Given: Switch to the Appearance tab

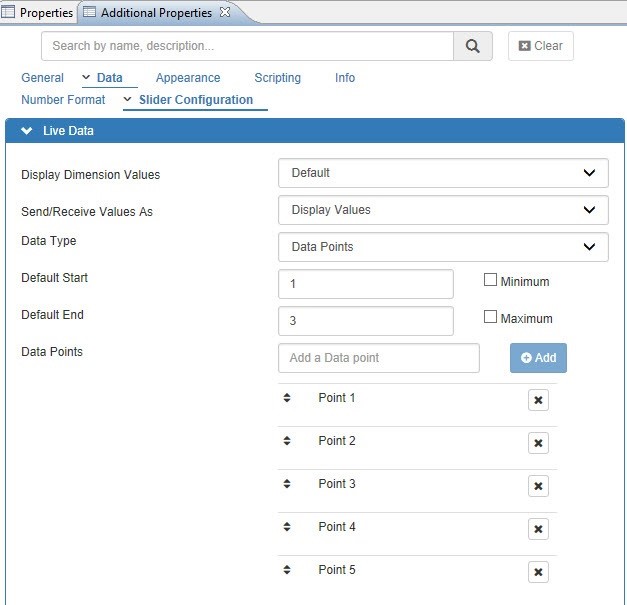Looking at the screenshot, I should [x=188, y=78].
